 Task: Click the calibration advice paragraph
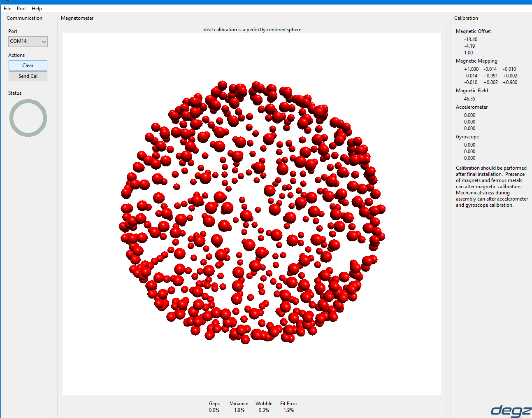492,187
